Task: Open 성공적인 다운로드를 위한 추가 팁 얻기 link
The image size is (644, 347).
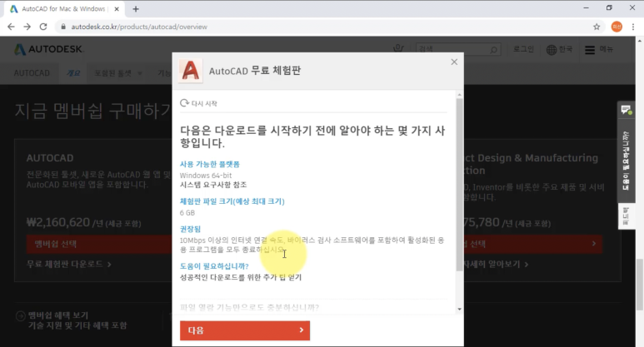Action: click(241, 277)
